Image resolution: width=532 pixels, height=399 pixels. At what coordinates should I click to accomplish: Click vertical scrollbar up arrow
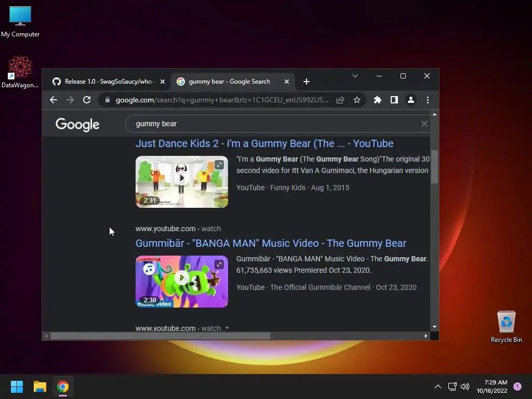(x=435, y=115)
